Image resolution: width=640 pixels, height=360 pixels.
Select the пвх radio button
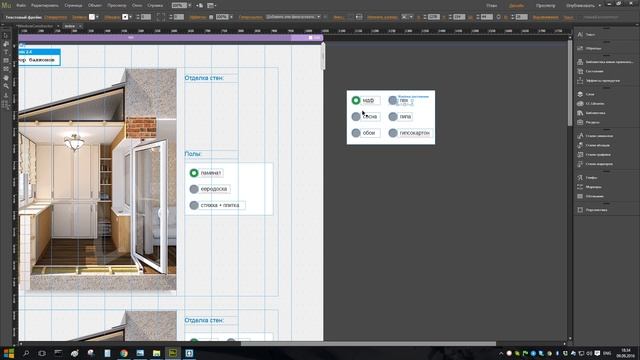(393, 100)
